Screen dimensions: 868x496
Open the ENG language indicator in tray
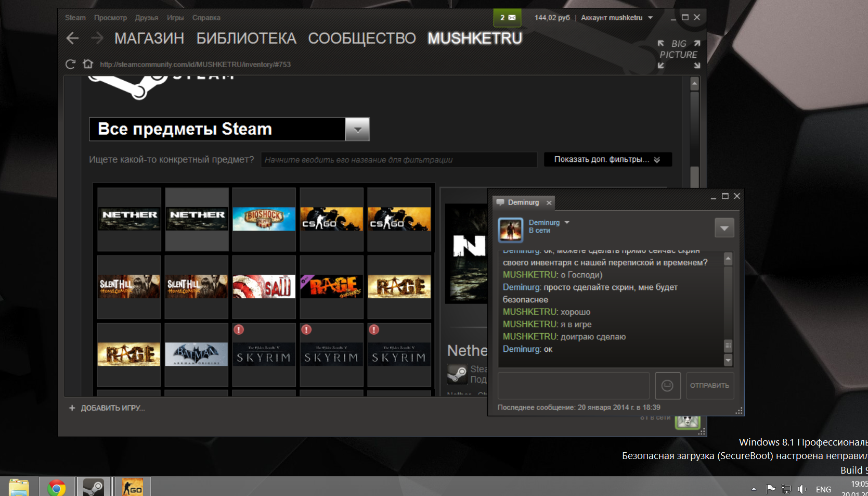tap(823, 489)
